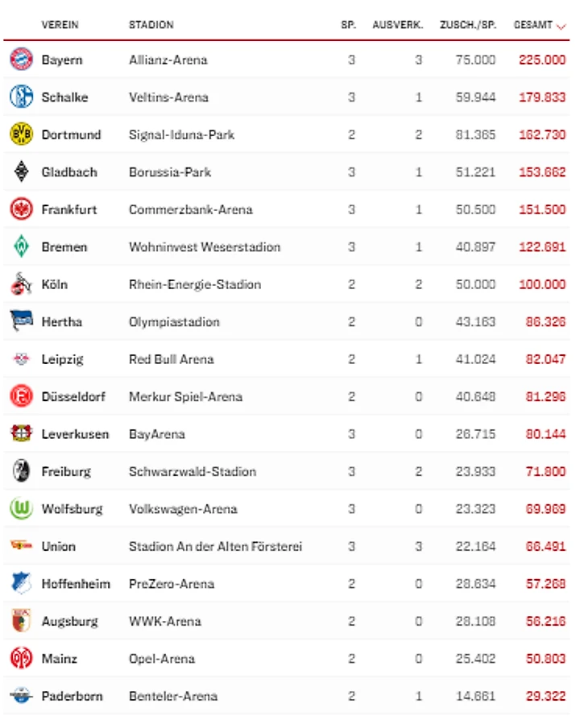Click the Leverkusen club logo
This screenshot has width=588, height=716.
coord(21,434)
